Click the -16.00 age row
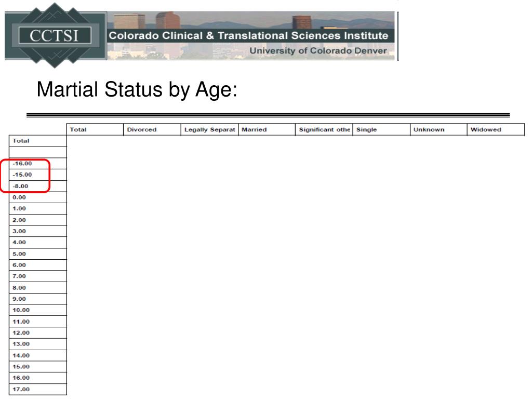Image resolution: width=532 pixels, height=399 pixels. point(37,164)
